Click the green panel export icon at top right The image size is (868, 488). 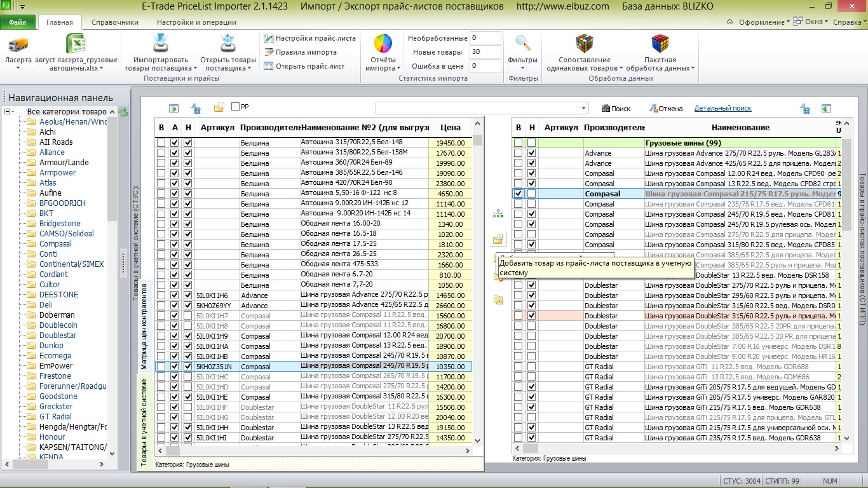click(x=826, y=109)
